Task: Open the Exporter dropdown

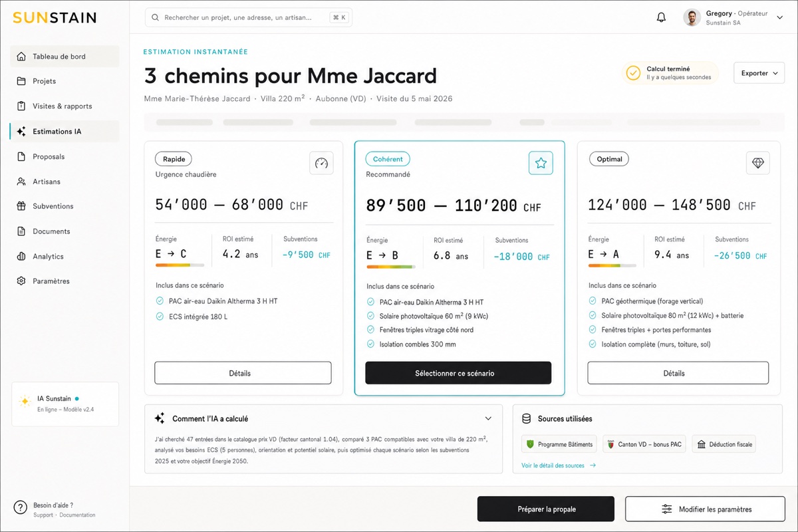Action: tap(759, 73)
